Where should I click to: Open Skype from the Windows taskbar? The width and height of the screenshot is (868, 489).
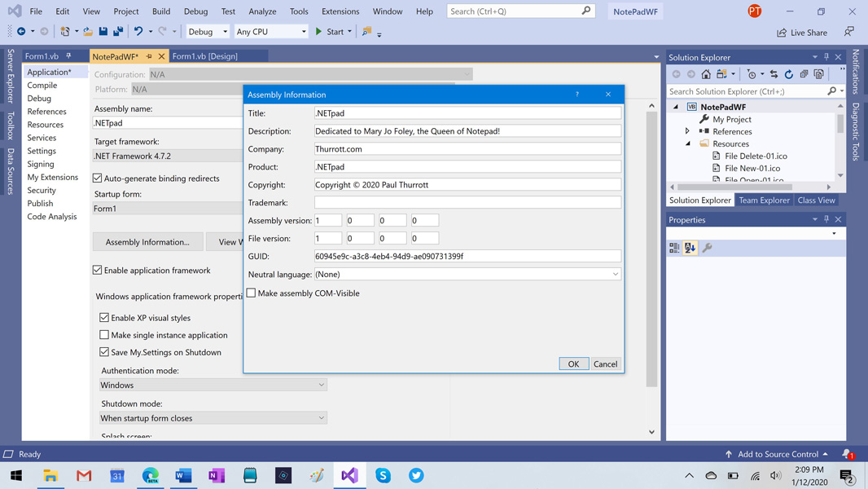383,475
